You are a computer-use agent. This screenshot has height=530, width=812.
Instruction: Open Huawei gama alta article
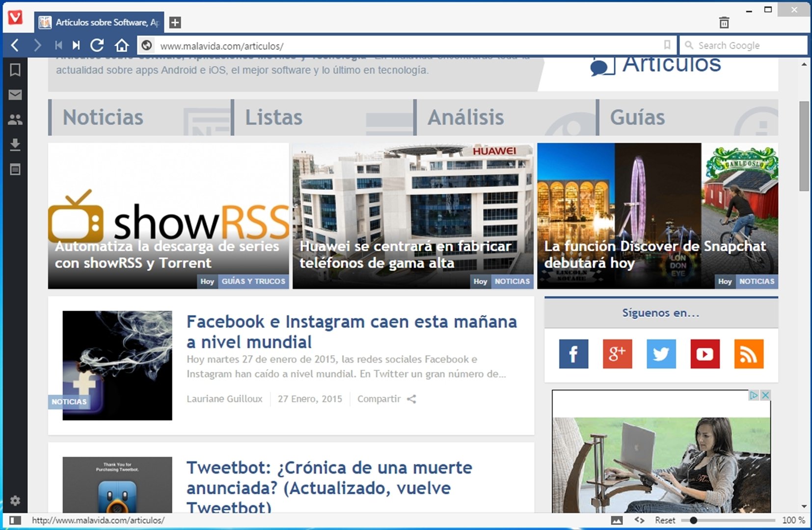click(413, 215)
